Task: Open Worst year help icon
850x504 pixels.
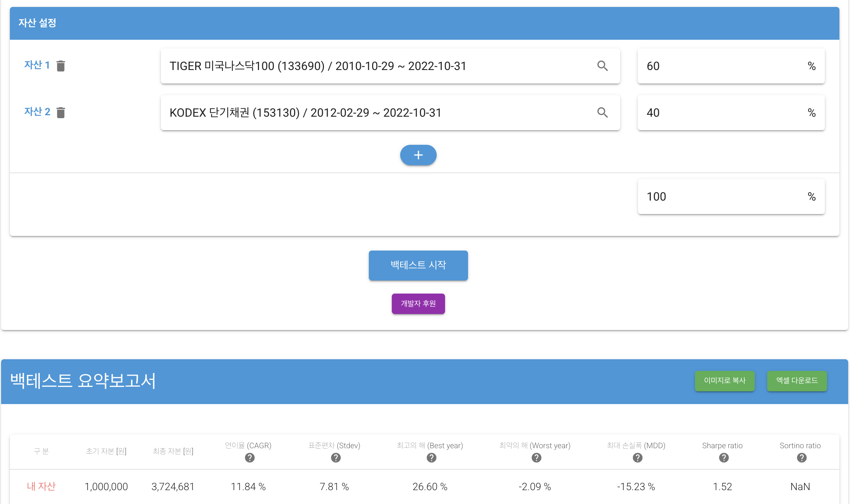Action: point(536,458)
